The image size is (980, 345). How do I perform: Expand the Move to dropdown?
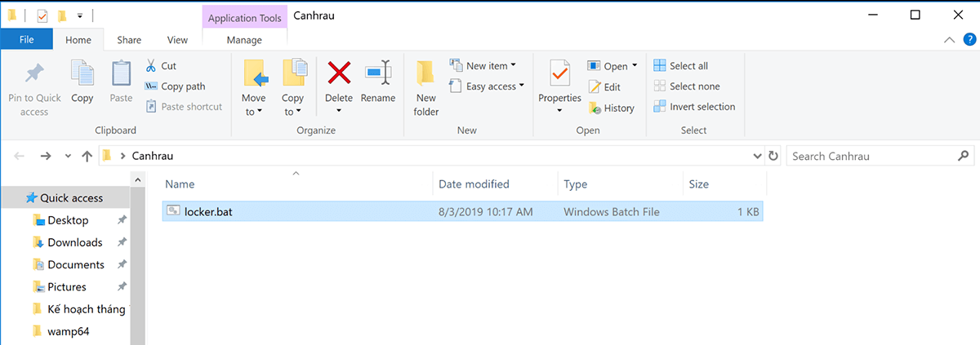coord(254,111)
